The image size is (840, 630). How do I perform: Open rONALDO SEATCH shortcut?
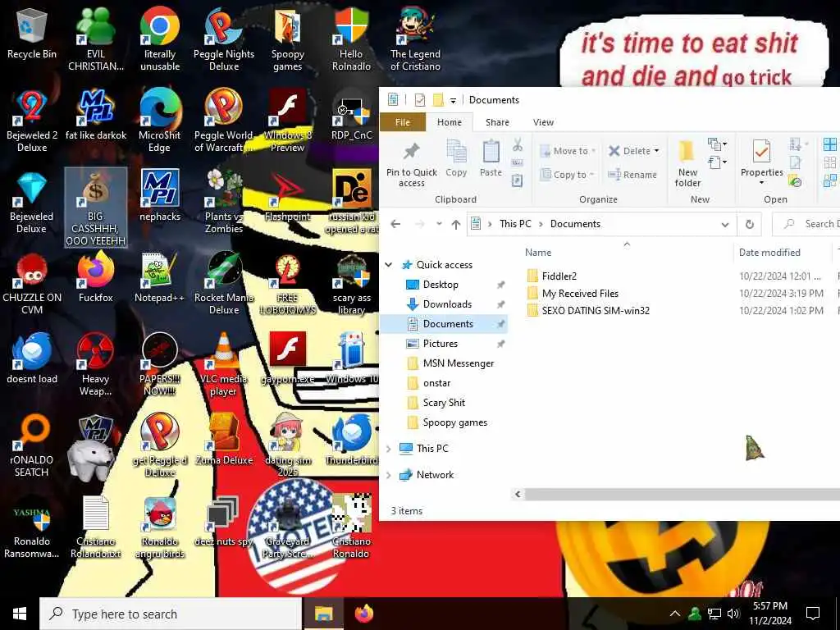tap(32, 445)
